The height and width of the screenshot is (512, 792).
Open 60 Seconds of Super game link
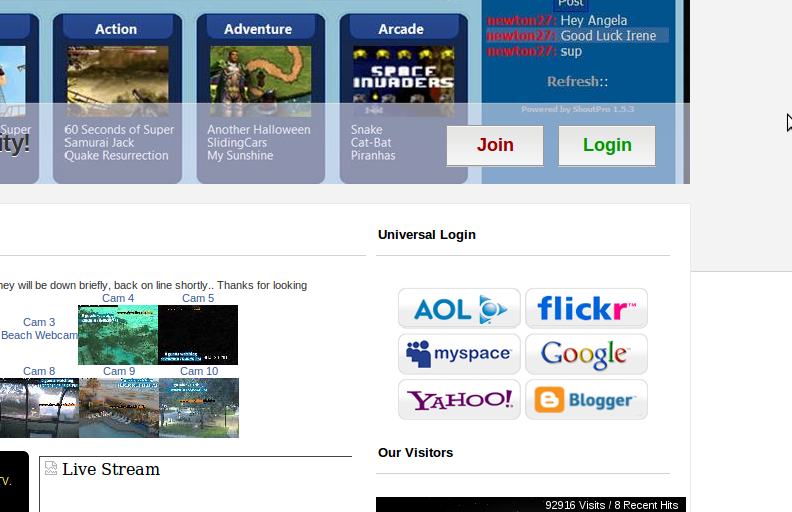tap(119, 130)
